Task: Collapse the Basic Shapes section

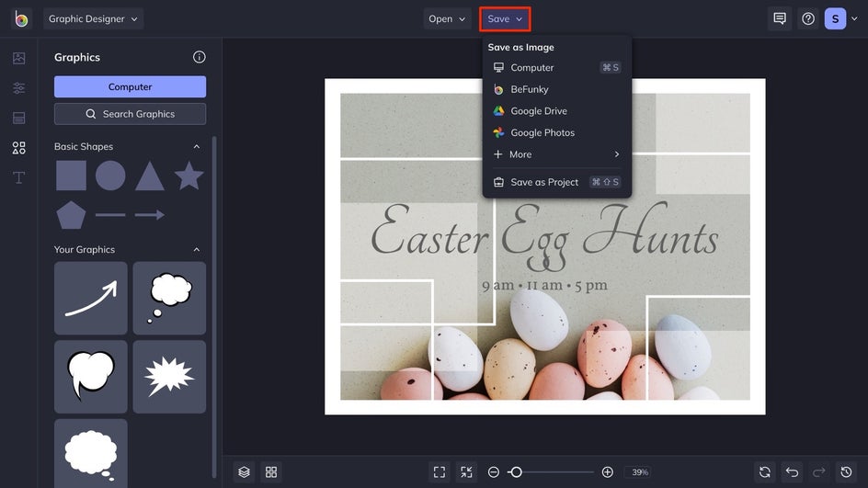Action: (196, 147)
